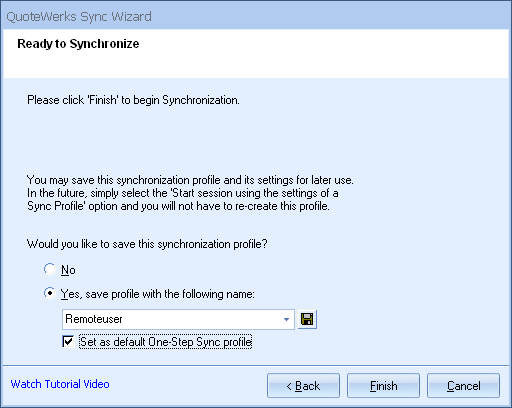This screenshot has width=512, height=408.
Task: Click the 'You may save this synchronization profile' paragraph
Action: point(190,193)
